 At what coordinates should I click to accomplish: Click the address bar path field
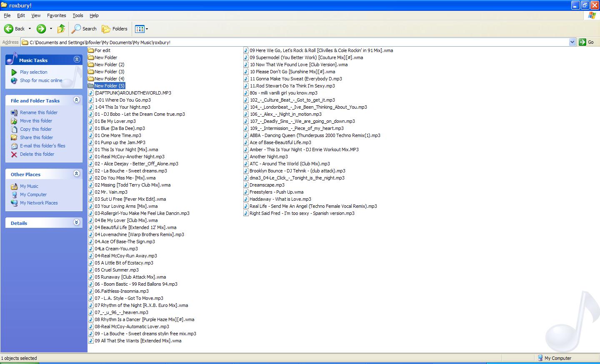[x=292, y=42]
